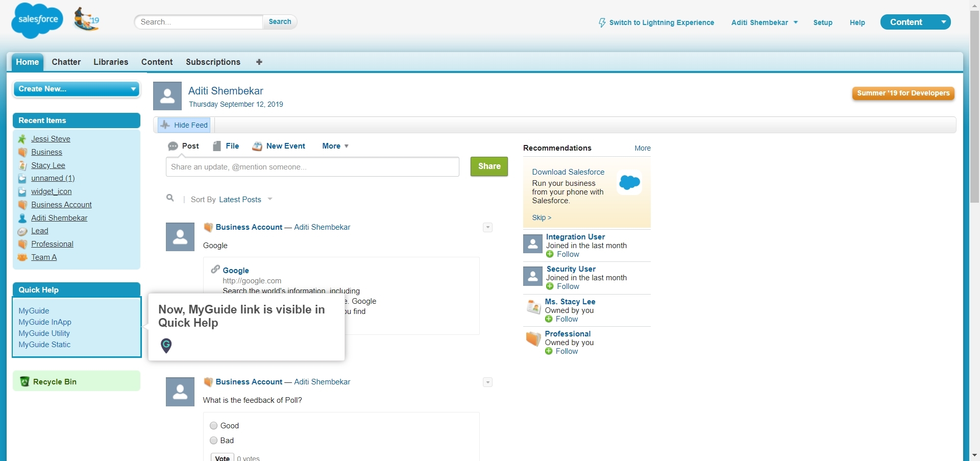Screen dimensions: 980x461
Task: Click the Salesforce app cloud icon in Recommendations
Action: click(x=629, y=182)
